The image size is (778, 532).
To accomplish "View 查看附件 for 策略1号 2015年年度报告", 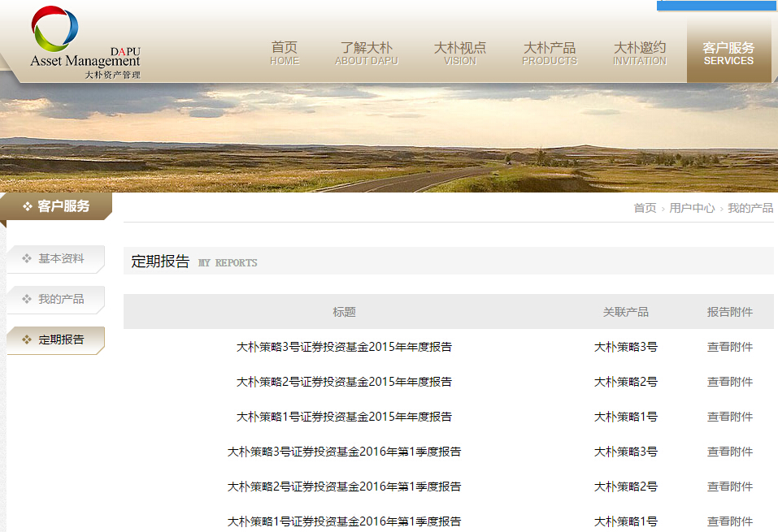I will coord(730,417).
